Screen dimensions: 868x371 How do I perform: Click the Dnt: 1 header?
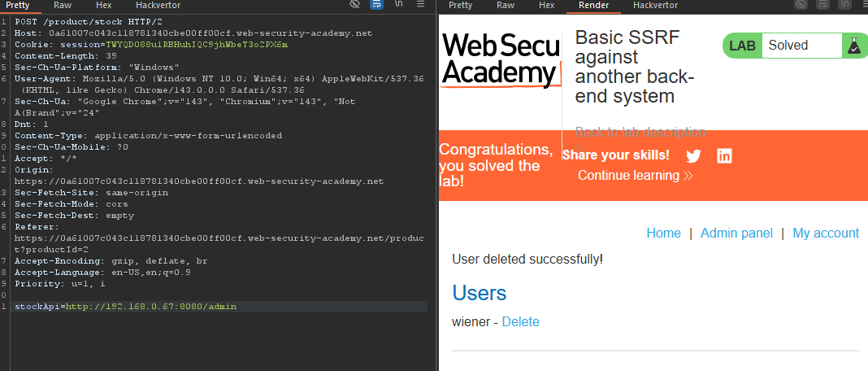point(31,124)
